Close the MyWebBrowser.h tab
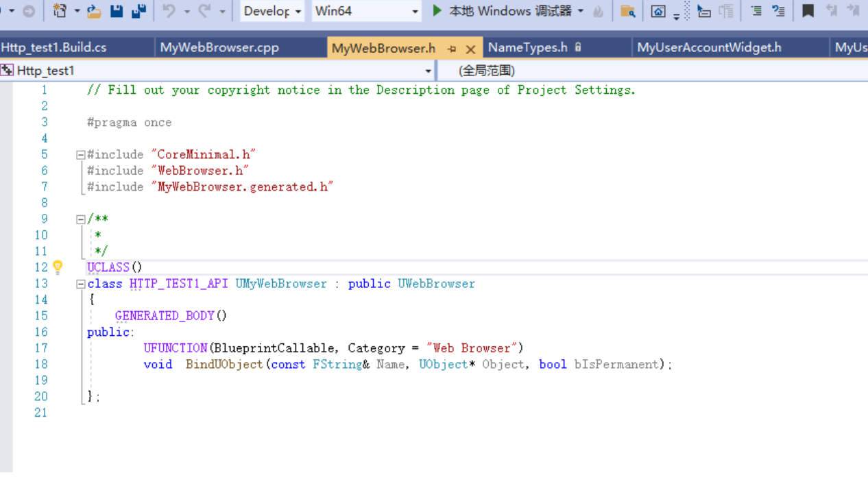Viewport: 868px width, 486px height. (x=470, y=49)
